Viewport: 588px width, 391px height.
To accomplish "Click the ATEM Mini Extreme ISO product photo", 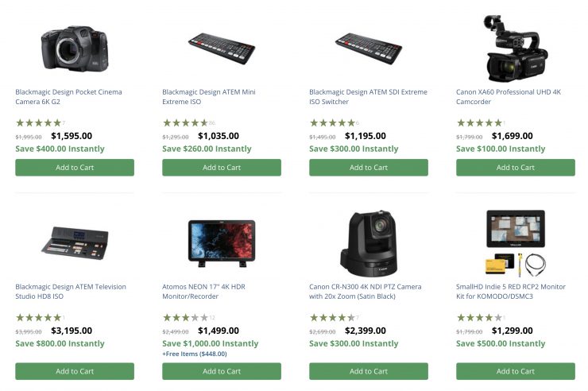I will pos(221,48).
